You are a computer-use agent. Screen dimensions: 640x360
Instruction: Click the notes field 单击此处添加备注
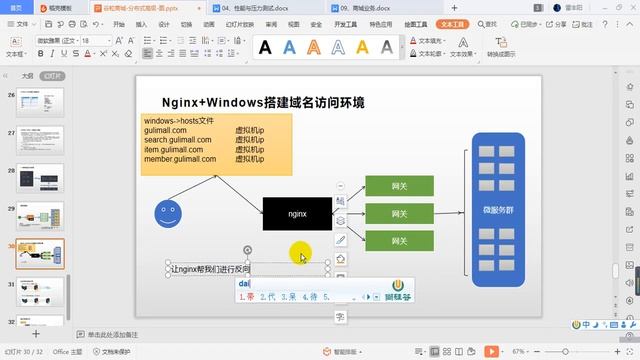(113, 335)
